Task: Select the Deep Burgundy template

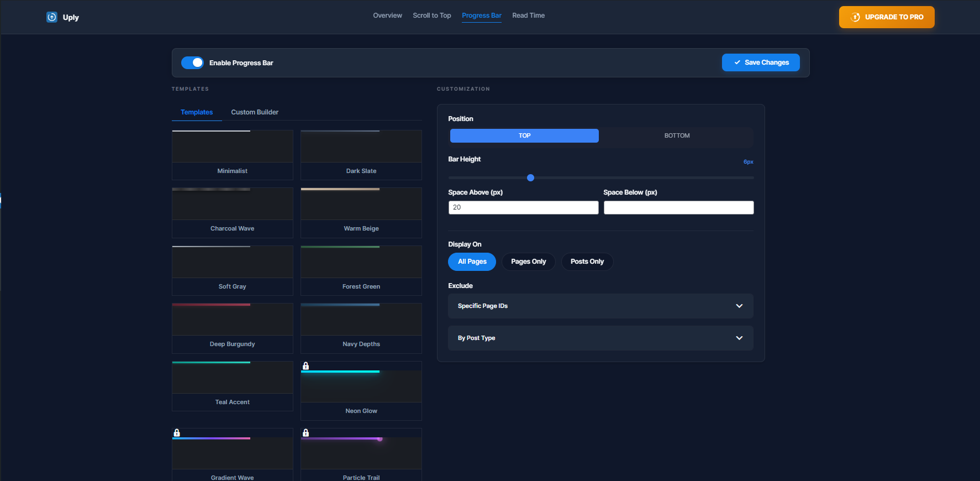Action: tap(233, 328)
